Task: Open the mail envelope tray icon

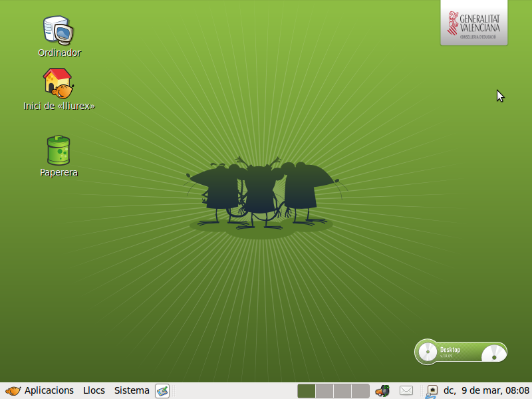Action: pos(406,391)
